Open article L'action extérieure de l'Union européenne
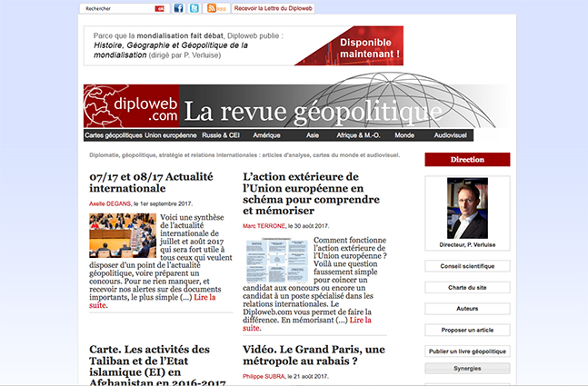 (311, 193)
